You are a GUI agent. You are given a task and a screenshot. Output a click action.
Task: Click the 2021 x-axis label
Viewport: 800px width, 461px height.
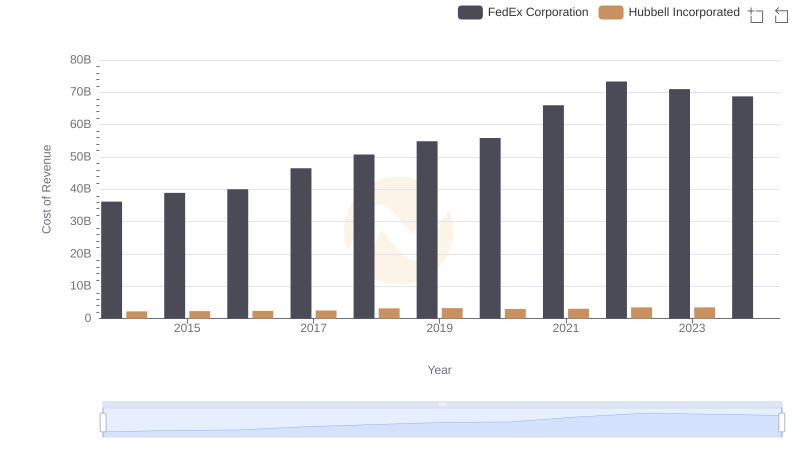click(x=566, y=328)
